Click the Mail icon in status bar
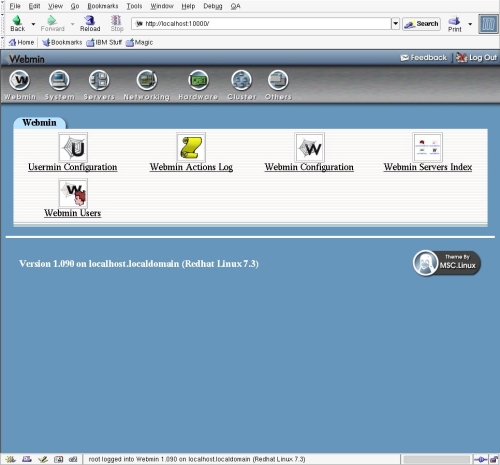 (26, 459)
